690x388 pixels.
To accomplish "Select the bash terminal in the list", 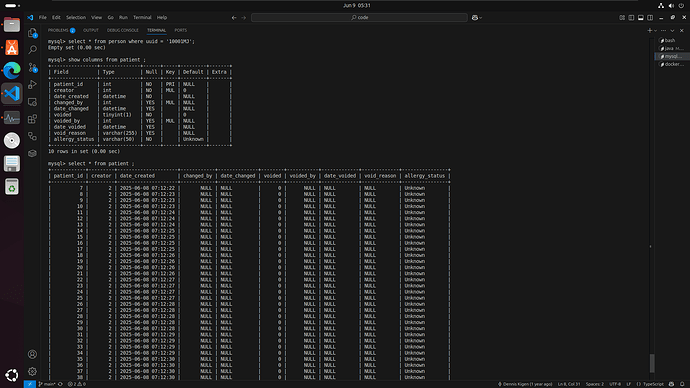I will click(x=672, y=40).
